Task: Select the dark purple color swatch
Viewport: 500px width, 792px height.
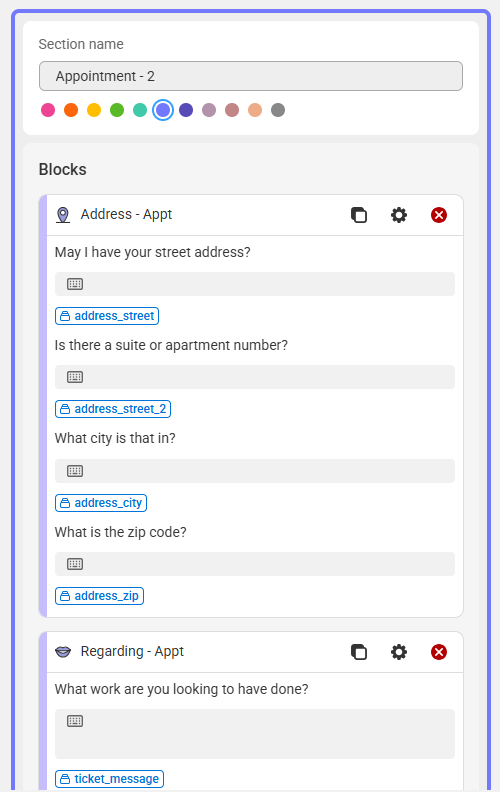Action: pyautogui.click(x=186, y=110)
